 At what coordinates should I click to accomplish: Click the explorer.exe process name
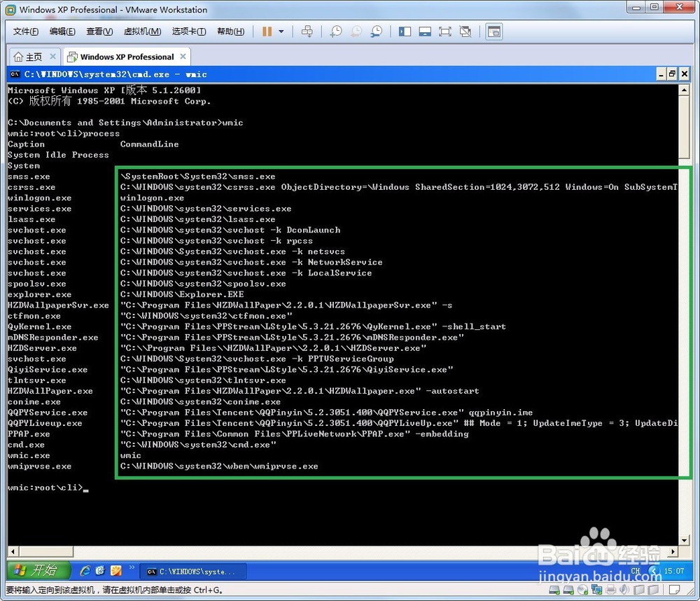click(x=39, y=294)
